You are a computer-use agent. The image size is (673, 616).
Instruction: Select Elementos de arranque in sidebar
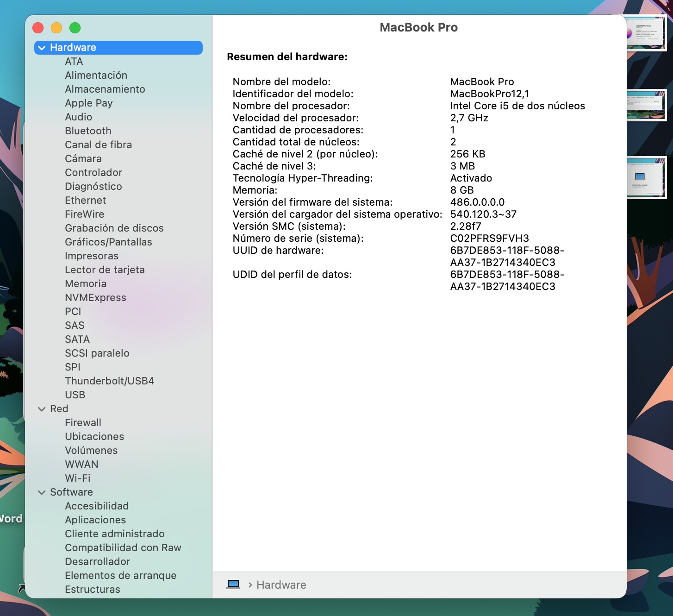pos(120,576)
